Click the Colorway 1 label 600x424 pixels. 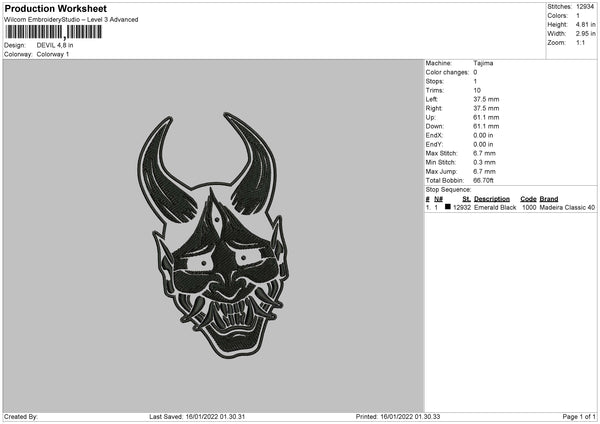[54, 54]
